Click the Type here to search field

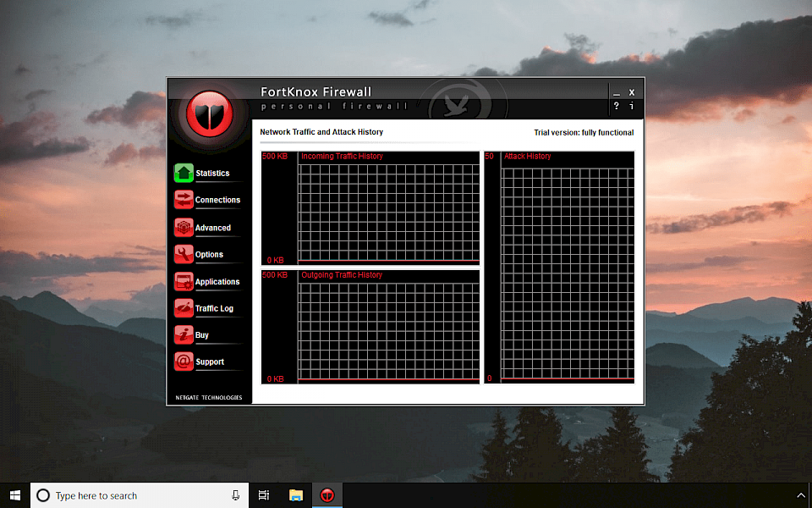pos(140,495)
